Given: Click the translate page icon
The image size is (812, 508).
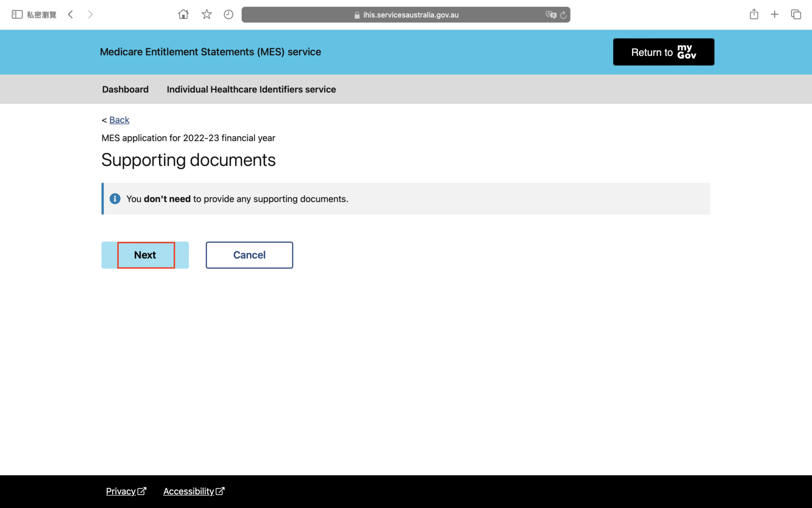Looking at the screenshot, I should 551,15.
